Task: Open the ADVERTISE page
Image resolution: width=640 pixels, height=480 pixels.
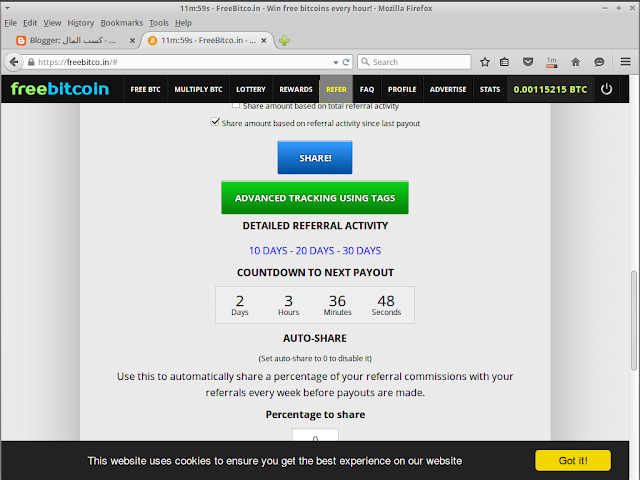Action: [x=448, y=89]
